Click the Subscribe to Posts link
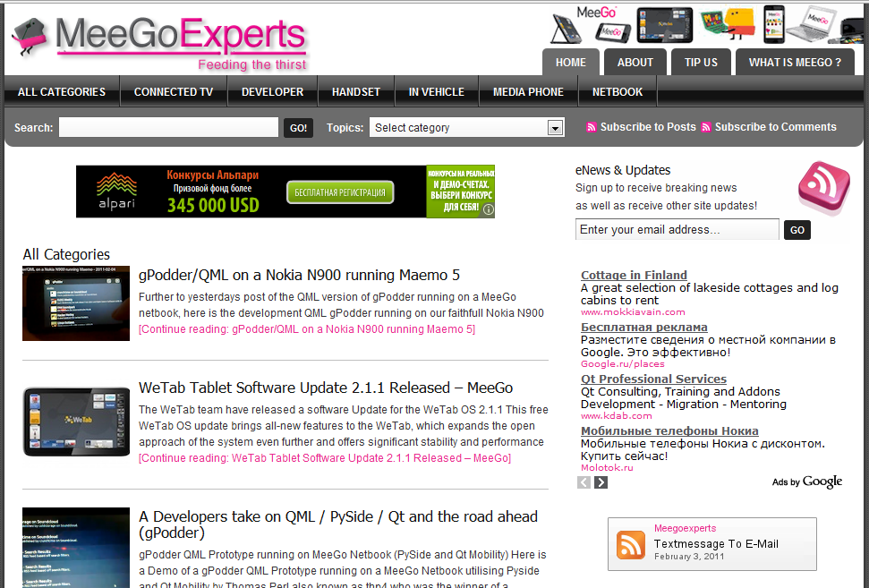Viewport: 869px width, 588px height. click(648, 127)
